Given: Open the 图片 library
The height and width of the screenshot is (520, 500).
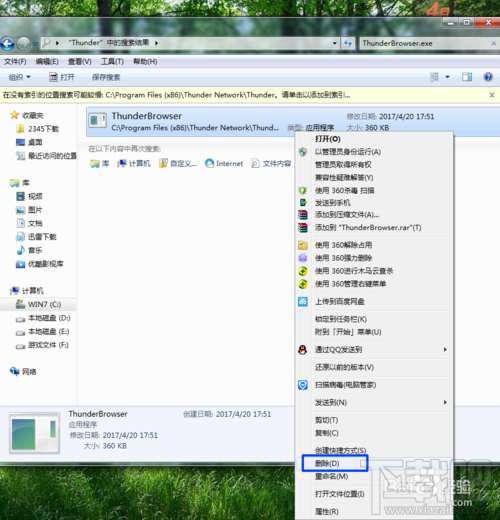Looking at the screenshot, I should 29,210.
